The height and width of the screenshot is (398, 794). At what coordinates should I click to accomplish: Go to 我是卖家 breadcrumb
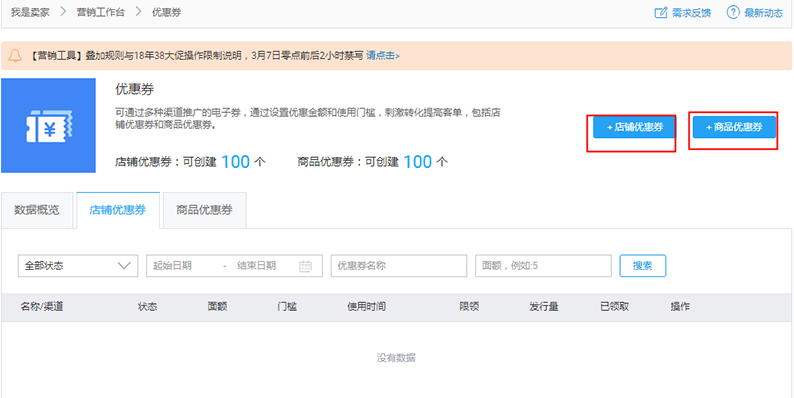click(x=30, y=13)
